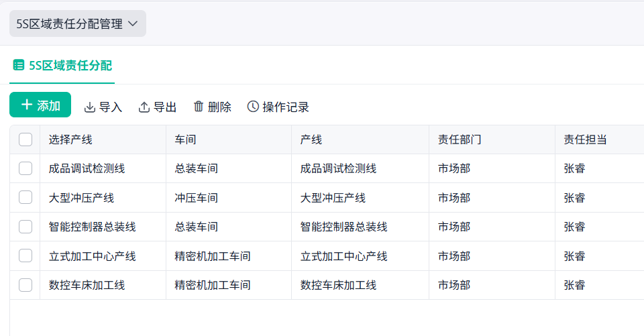The image size is (644, 336).
Task: Check the 智能控制器总装线 row checkbox
Action: [x=25, y=227]
